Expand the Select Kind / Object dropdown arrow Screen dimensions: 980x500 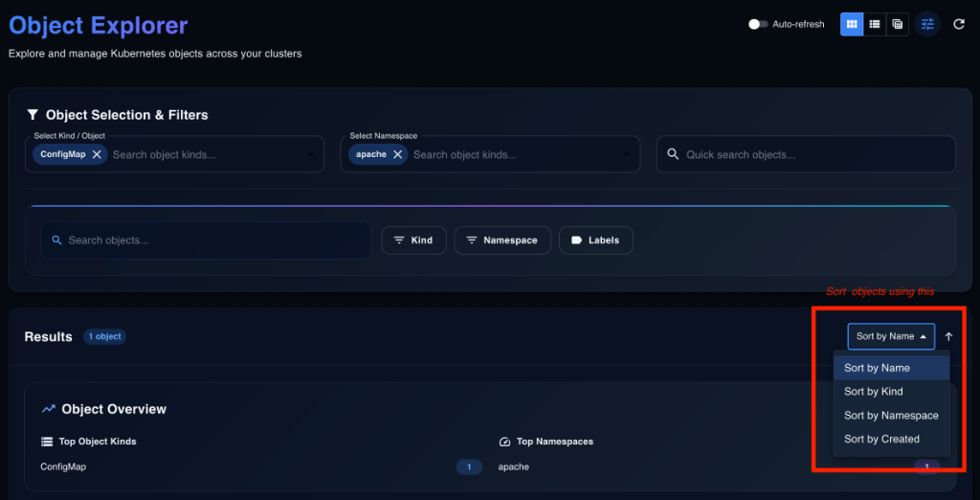312,154
